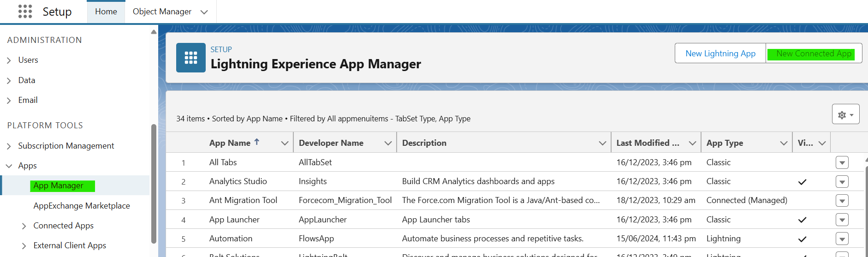Select App Manager in sidebar
This screenshot has width=868, height=257.
(x=59, y=185)
